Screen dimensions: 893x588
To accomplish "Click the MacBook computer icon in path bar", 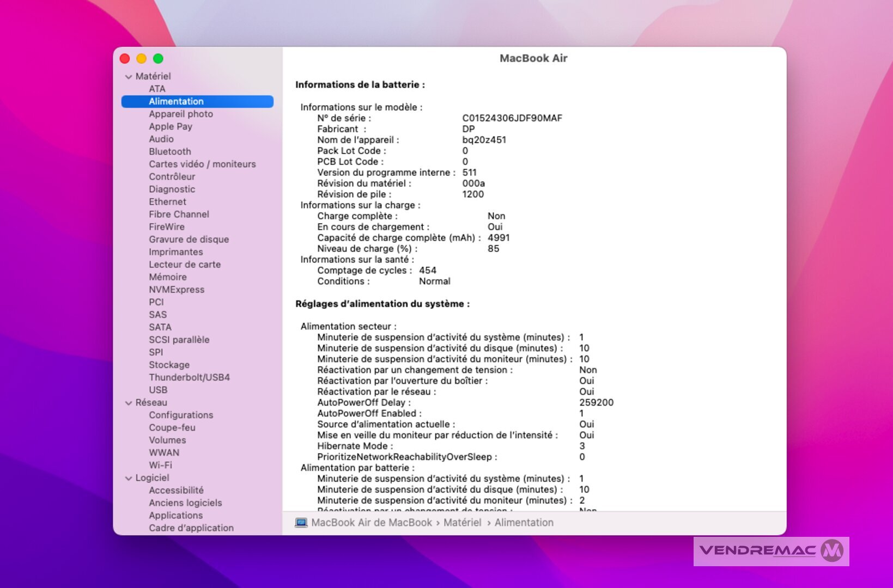I will (x=301, y=523).
